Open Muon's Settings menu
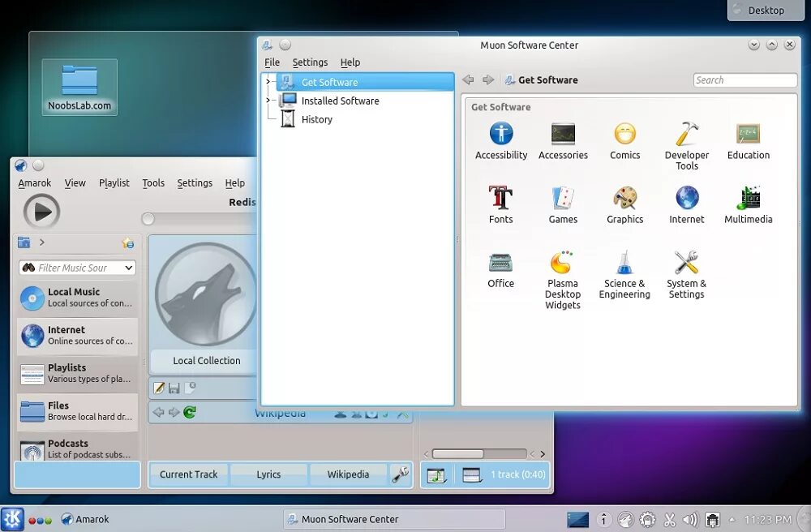Image resolution: width=811 pixels, height=532 pixels. pyautogui.click(x=310, y=62)
